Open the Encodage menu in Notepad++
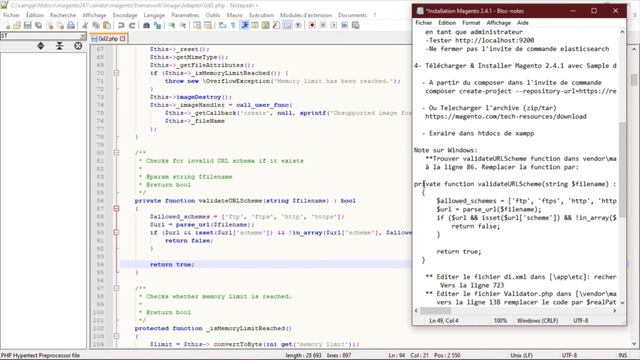This screenshot has width=640, height=360. pyautogui.click(x=125, y=15)
